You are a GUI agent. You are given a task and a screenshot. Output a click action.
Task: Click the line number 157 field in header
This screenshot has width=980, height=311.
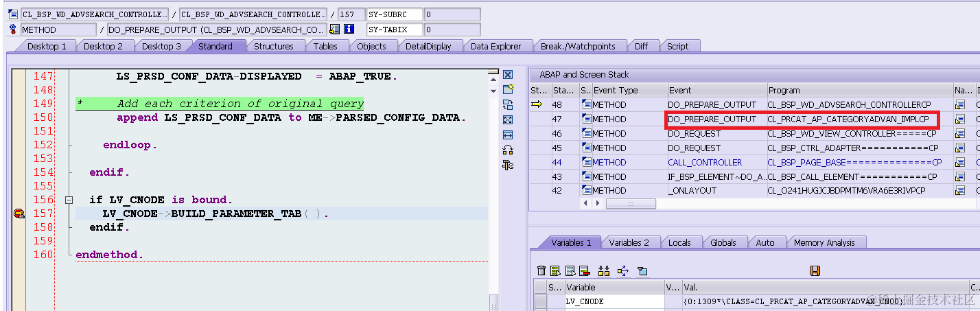(351, 14)
